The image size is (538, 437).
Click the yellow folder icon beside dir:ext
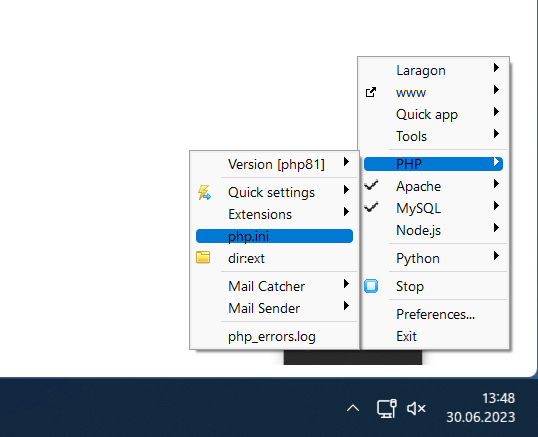(x=203, y=257)
